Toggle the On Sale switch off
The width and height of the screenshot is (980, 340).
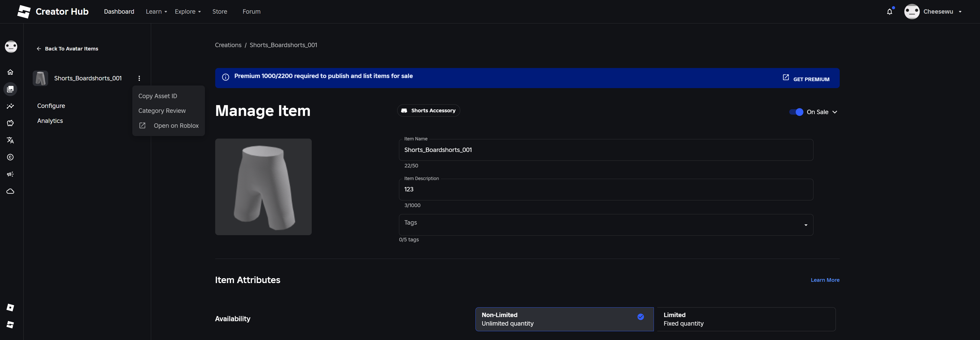coord(796,112)
